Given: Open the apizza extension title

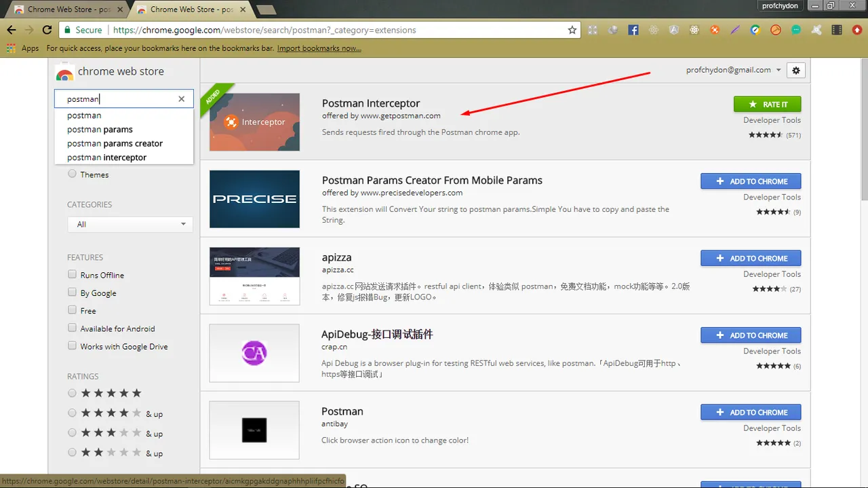Looking at the screenshot, I should click(336, 257).
